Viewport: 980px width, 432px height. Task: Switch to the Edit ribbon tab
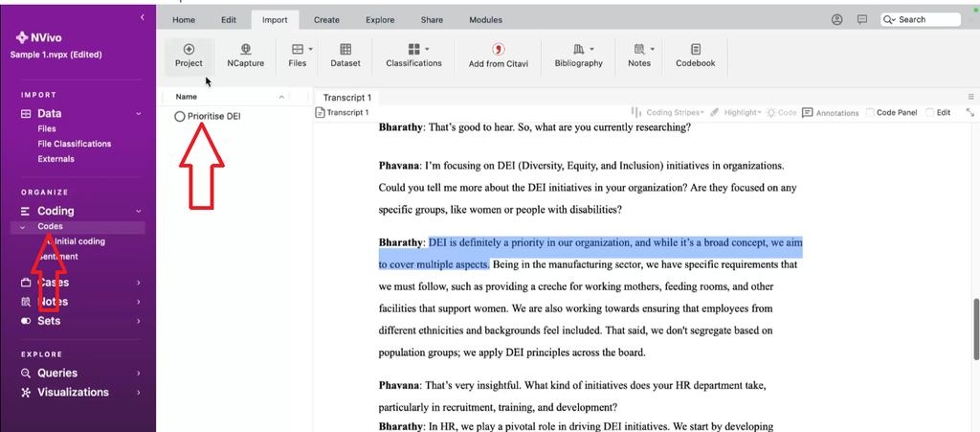point(229,20)
